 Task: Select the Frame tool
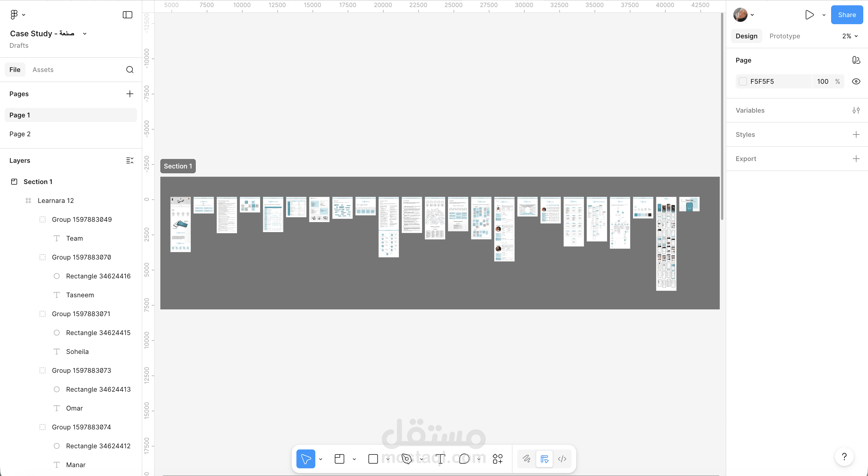(339, 459)
